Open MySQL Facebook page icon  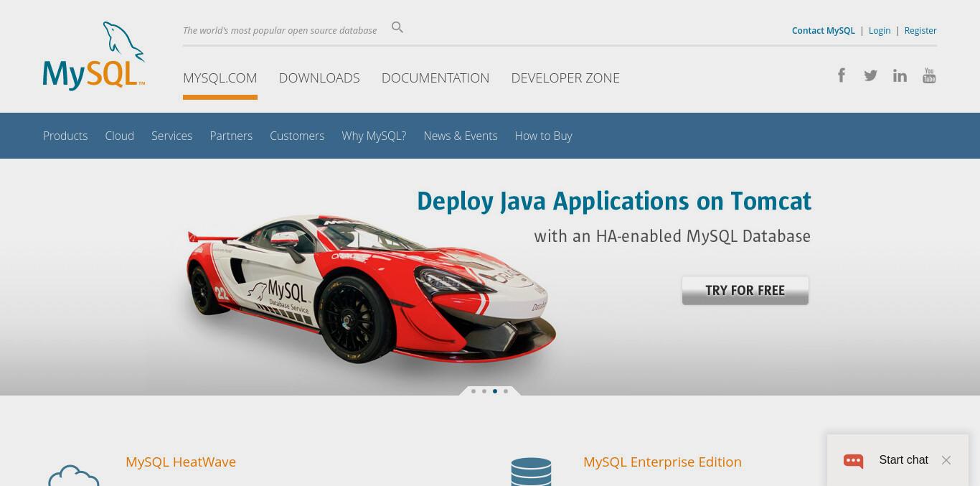click(x=842, y=75)
